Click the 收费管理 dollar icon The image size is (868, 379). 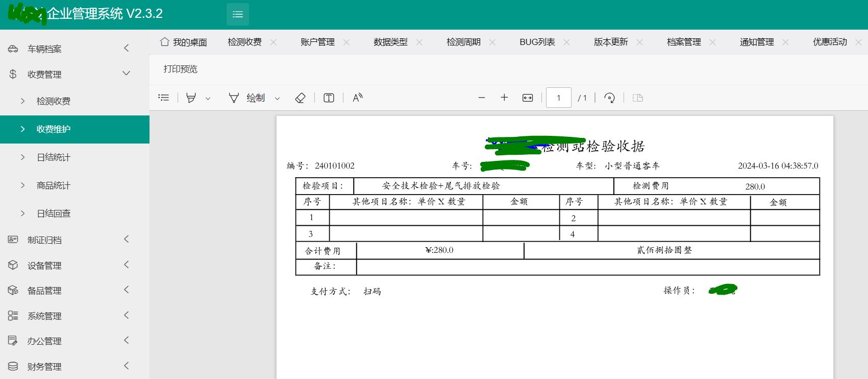click(x=13, y=74)
